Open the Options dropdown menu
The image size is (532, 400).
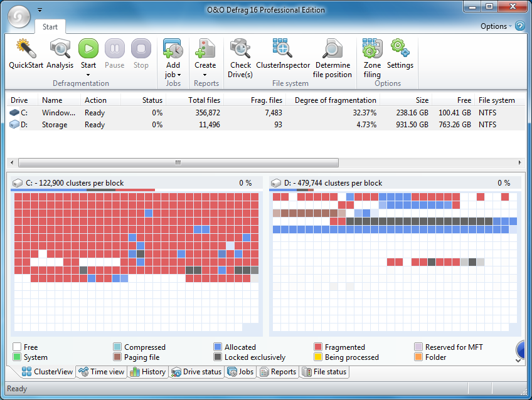(x=496, y=26)
